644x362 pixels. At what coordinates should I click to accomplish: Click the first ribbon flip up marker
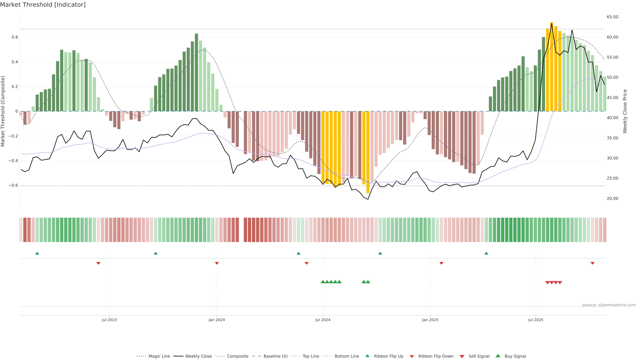[x=37, y=253]
